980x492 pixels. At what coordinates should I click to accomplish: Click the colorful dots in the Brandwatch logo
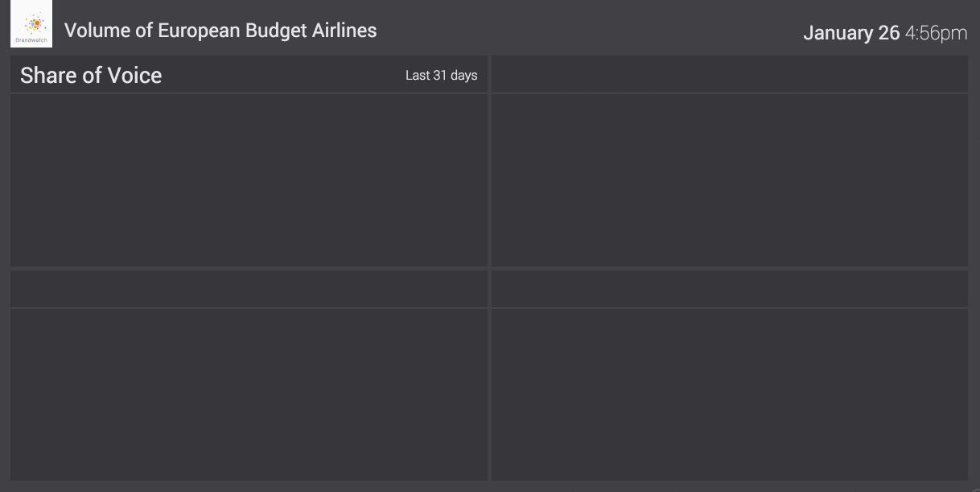pos(33,23)
